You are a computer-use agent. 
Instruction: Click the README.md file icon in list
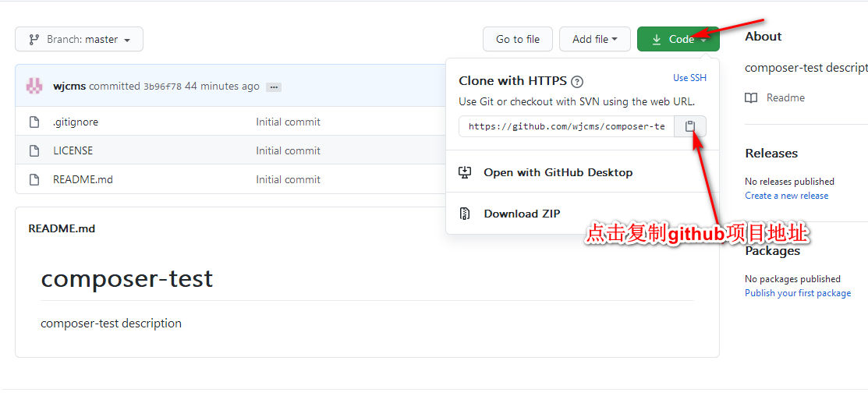[x=34, y=179]
